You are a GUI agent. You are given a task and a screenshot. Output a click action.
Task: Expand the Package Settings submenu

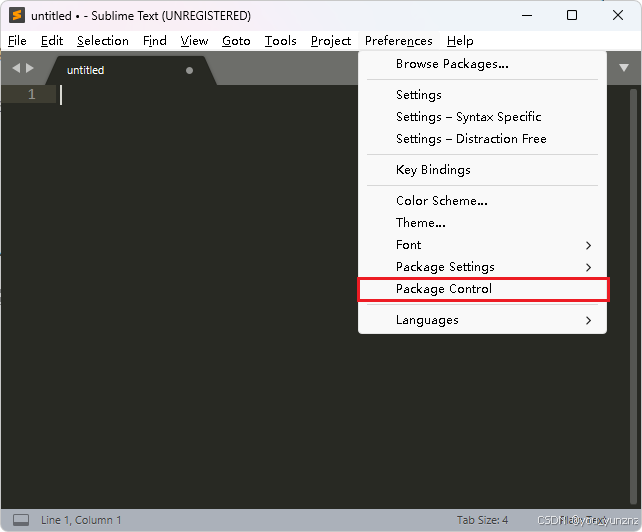click(482, 267)
